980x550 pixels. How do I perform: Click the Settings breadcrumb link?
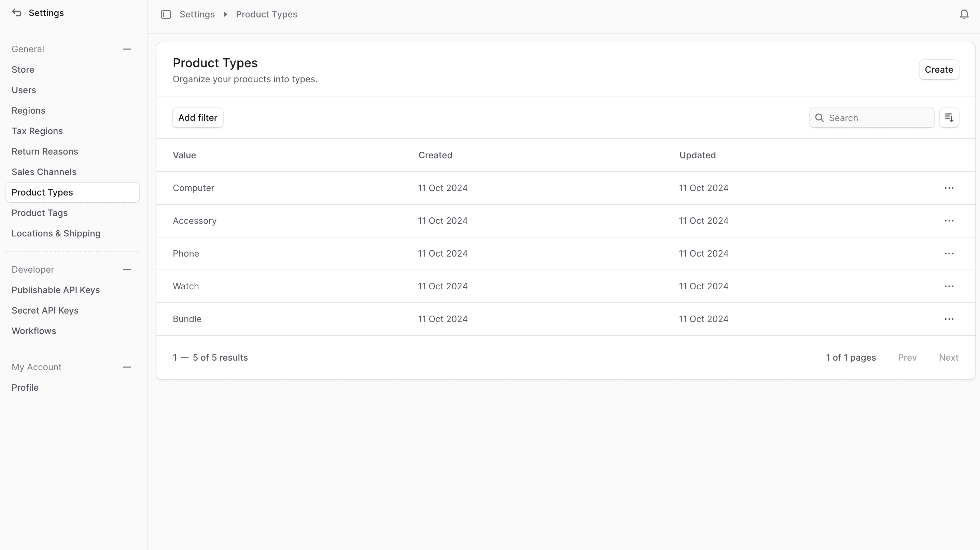click(x=197, y=14)
